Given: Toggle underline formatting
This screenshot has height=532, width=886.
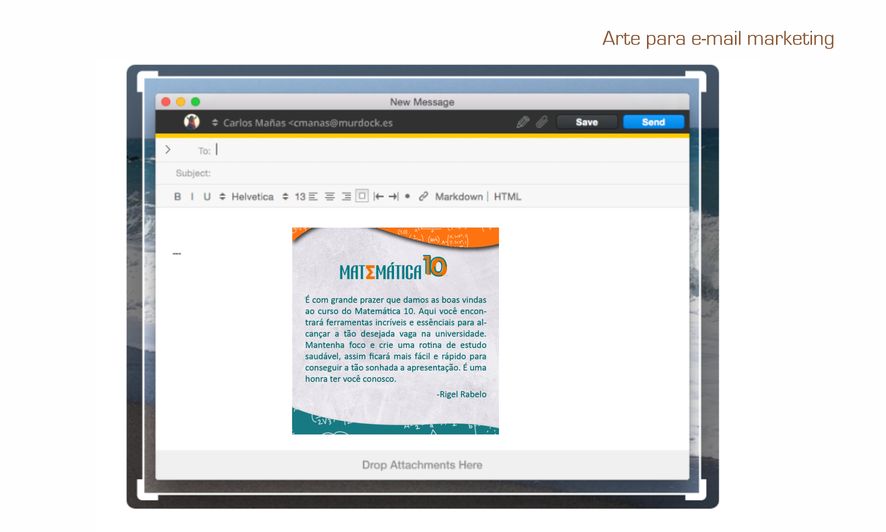Looking at the screenshot, I should pyautogui.click(x=207, y=197).
